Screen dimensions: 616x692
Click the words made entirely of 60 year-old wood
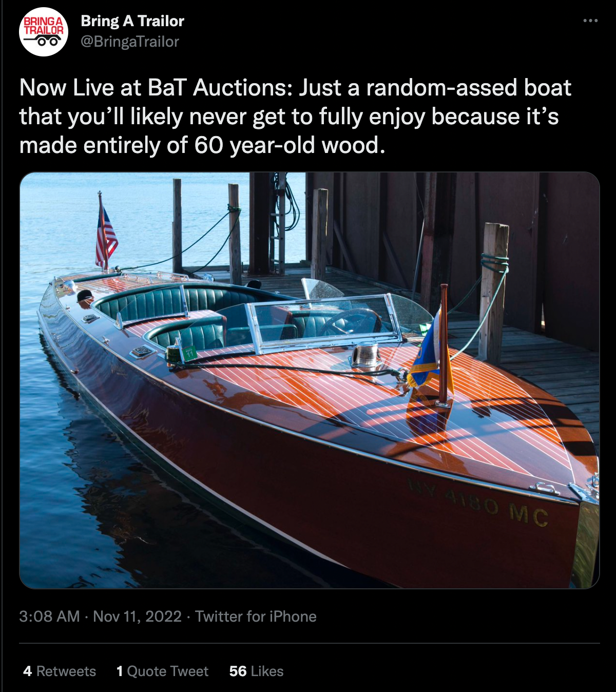tap(202, 145)
